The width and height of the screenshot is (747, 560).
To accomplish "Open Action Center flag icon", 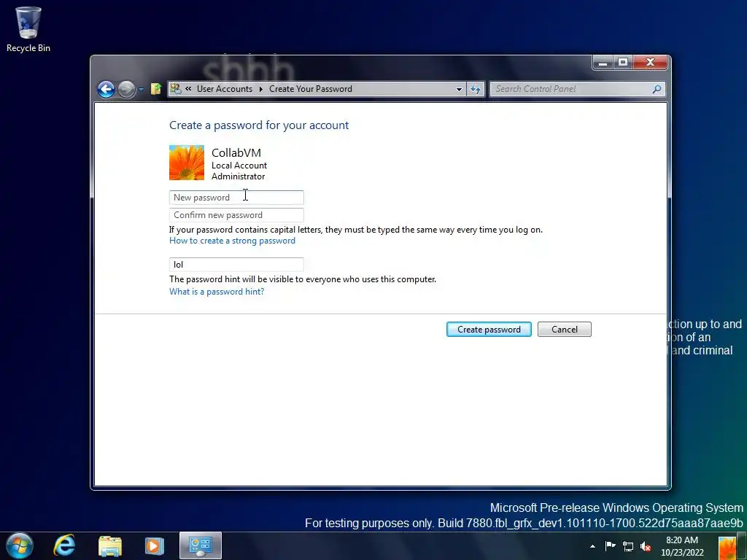I will 611,546.
